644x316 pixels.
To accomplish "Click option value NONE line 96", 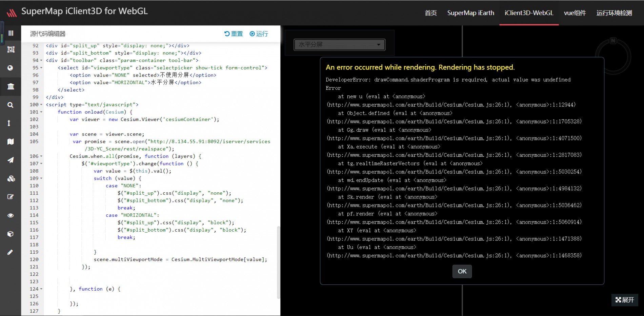I will tap(143, 75).
